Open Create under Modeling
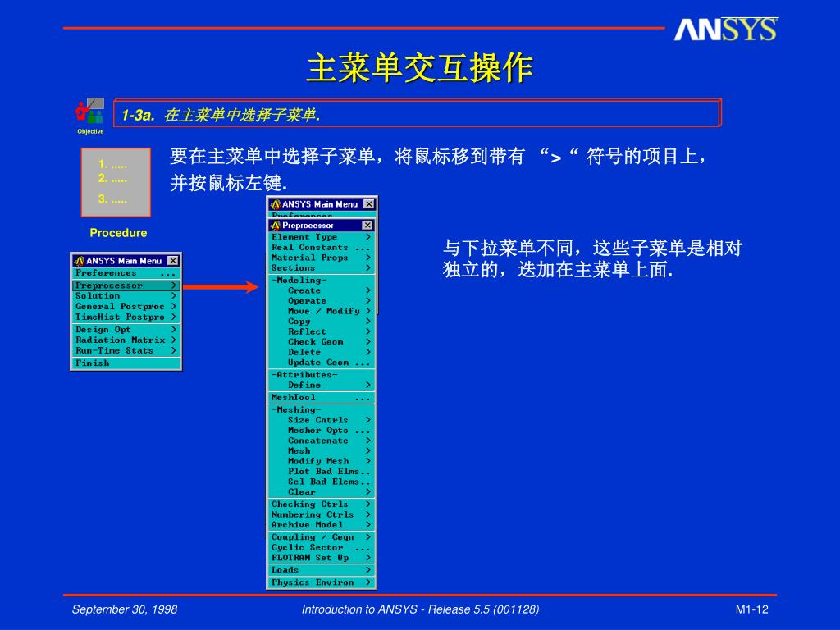The height and width of the screenshot is (630, 840). (321, 290)
